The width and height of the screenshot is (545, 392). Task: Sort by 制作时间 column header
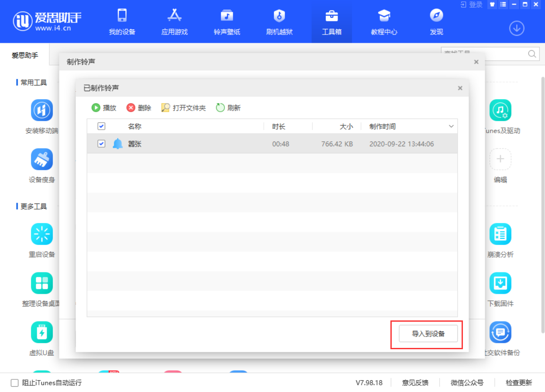click(383, 127)
